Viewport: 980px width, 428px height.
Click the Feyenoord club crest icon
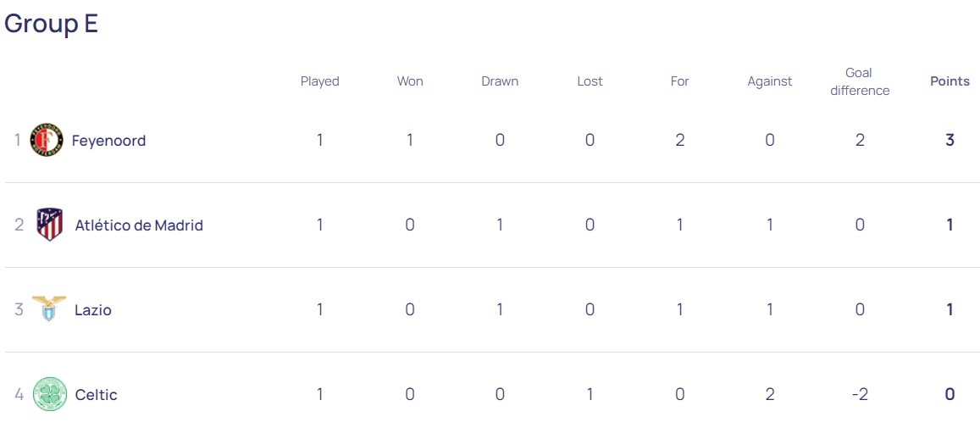47,140
